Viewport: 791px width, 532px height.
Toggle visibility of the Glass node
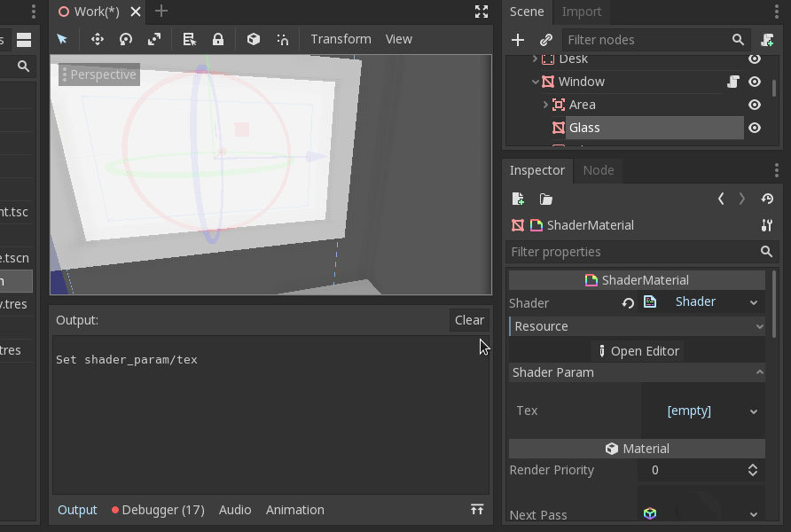[755, 127]
